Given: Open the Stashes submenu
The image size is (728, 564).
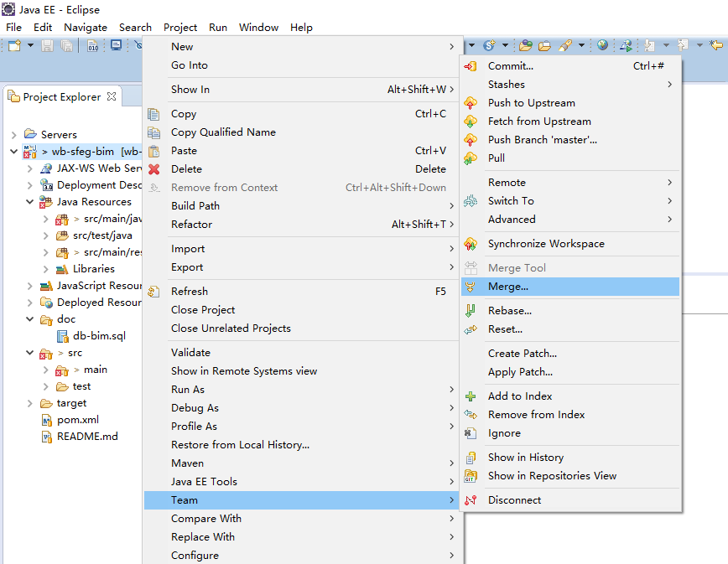Looking at the screenshot, I should pyautogui.click(x=570, y=85).
